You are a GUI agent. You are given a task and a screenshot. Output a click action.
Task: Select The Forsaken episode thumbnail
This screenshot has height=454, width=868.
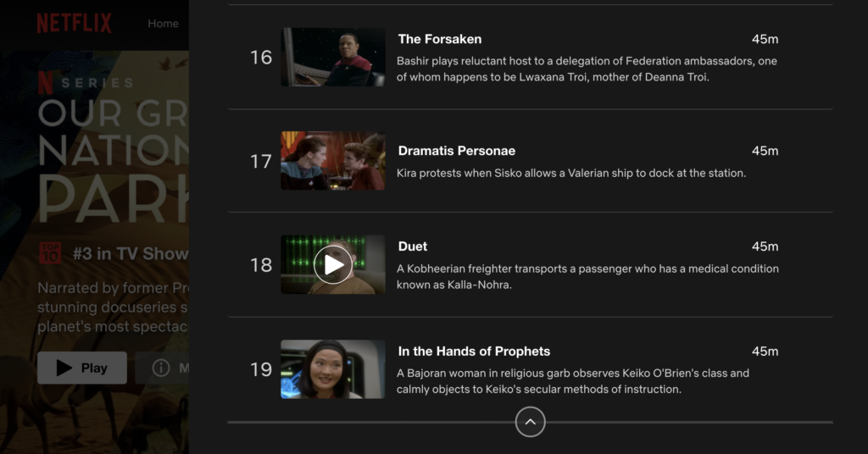[x=332, y=57]
